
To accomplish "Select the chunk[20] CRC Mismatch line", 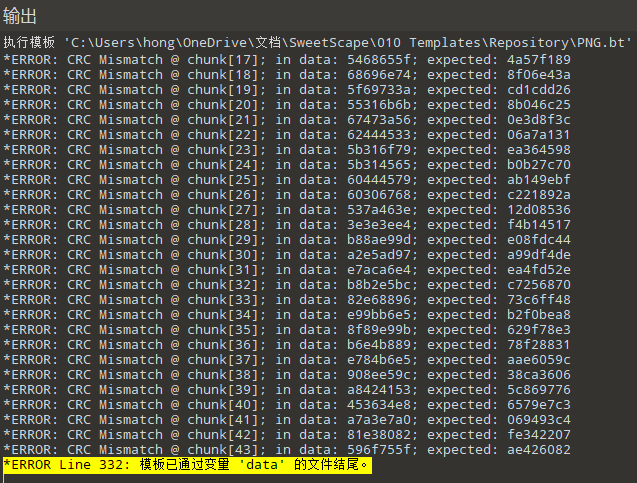I will coord(287,105).
